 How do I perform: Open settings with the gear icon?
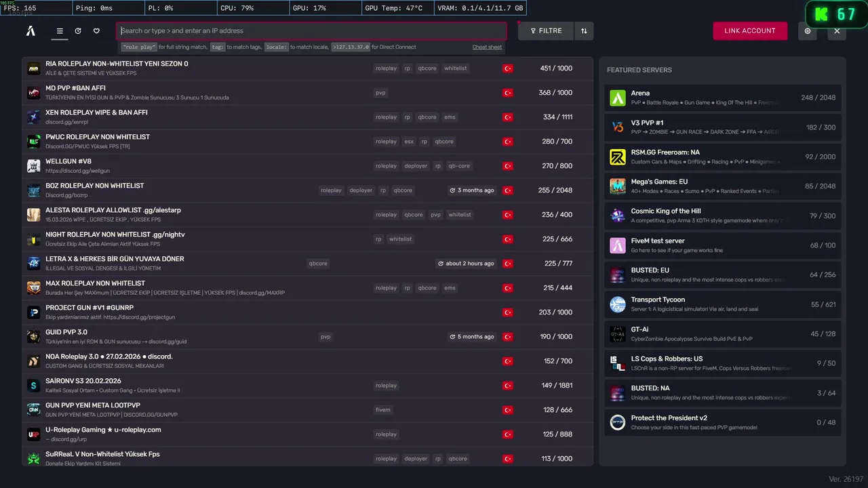808,30
